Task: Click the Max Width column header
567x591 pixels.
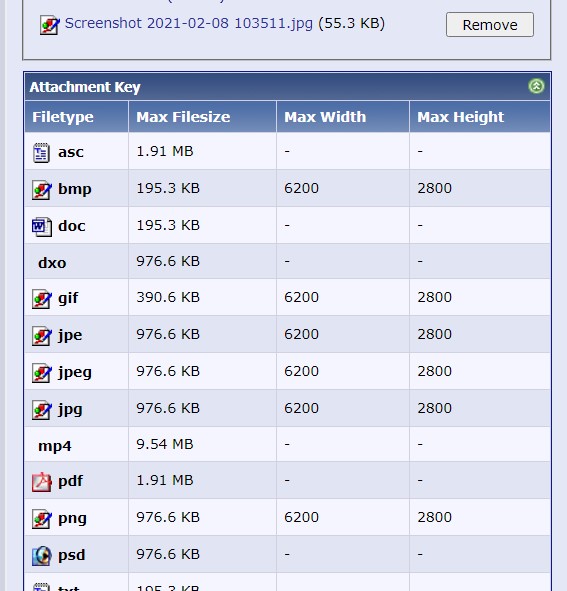Action: pyautogui.click(x=325, y=117)
